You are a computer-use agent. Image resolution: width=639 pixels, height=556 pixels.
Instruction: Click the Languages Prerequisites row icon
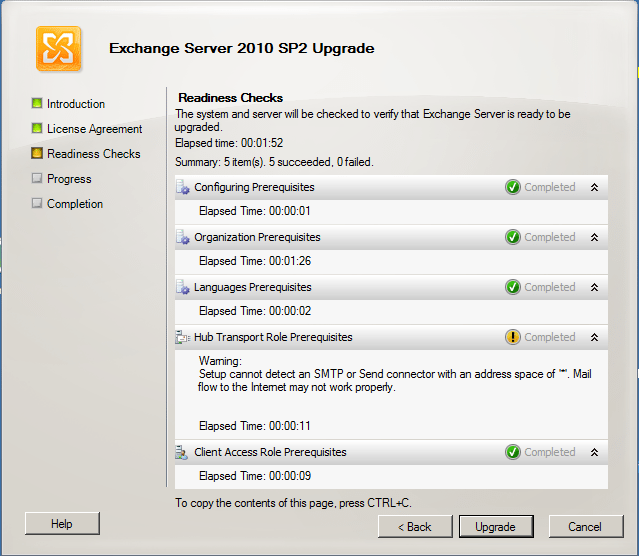(183, 287)
